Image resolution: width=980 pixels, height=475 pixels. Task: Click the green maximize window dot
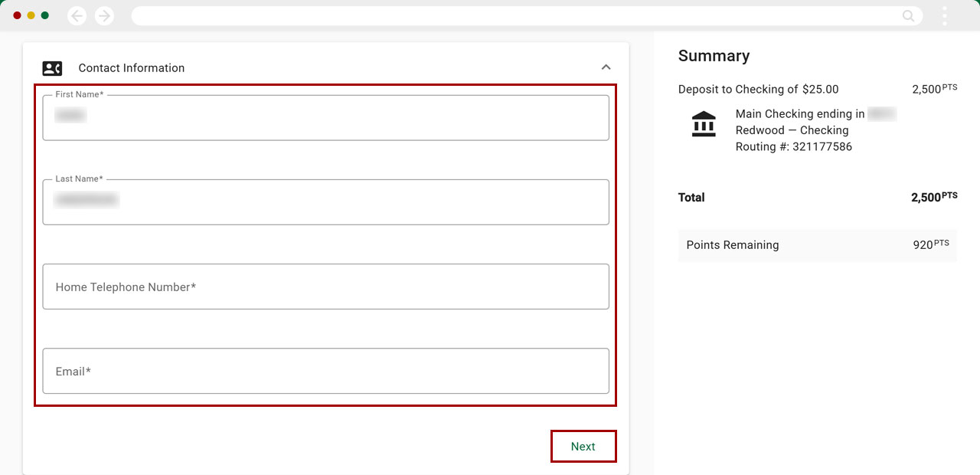(x=45, y=15)
